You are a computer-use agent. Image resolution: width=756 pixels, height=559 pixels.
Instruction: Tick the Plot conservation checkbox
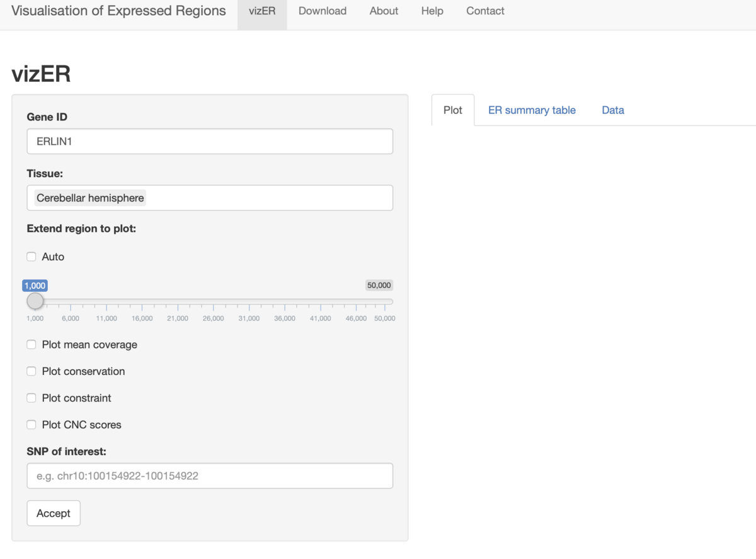[x=31, y=371]
